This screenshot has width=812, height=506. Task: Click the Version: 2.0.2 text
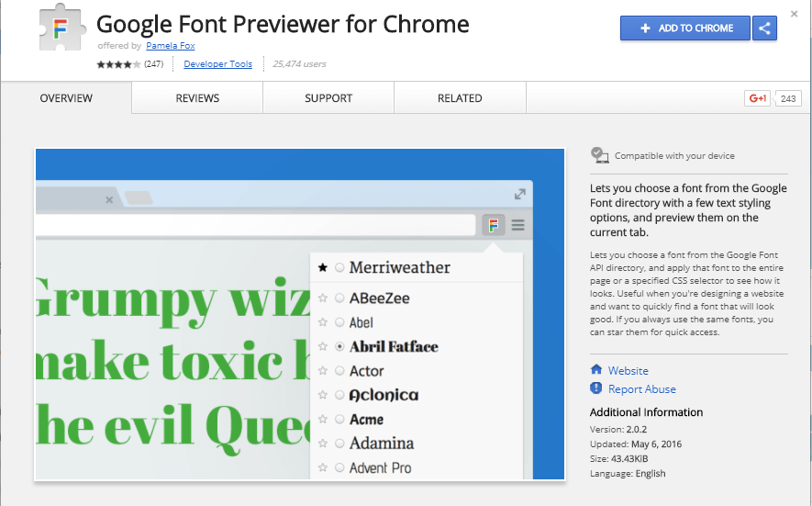pyautogui.click(x=618, y=429)
